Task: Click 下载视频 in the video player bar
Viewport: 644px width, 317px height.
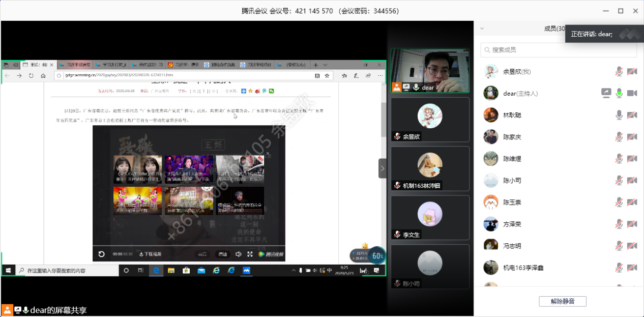Action: coord(150,254)
